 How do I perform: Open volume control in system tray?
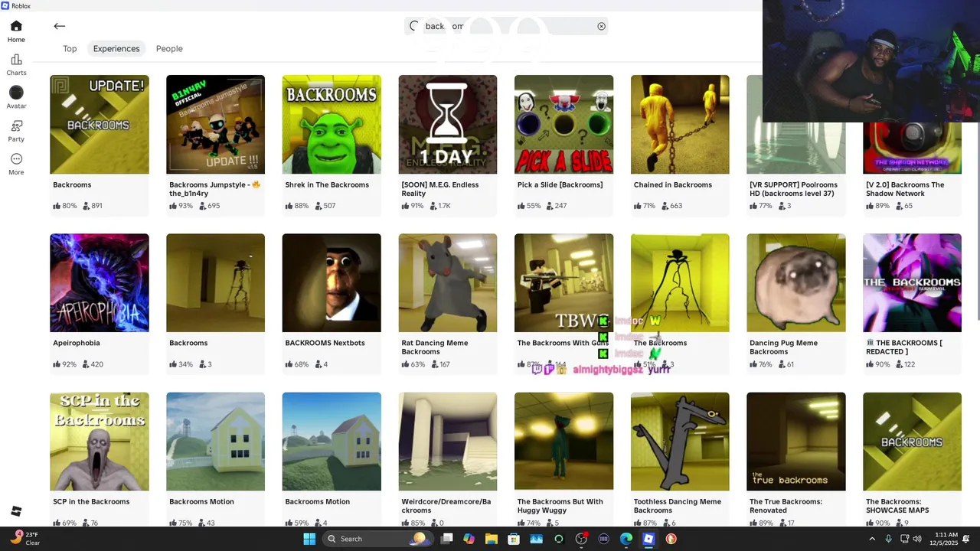(917, 539)
